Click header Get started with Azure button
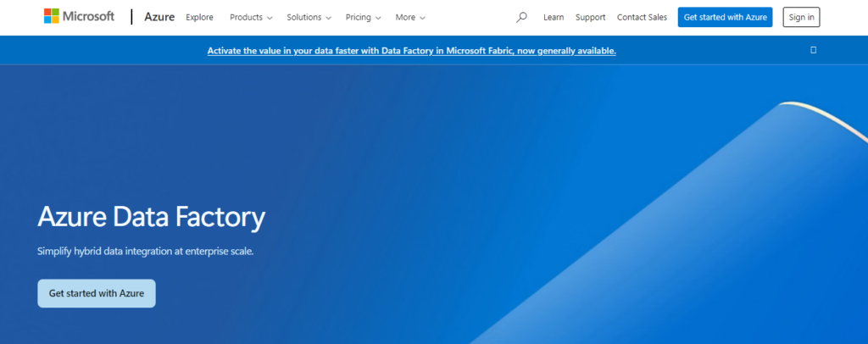The width and height of the screenshot is (868, 344). [x=726, y=17]
